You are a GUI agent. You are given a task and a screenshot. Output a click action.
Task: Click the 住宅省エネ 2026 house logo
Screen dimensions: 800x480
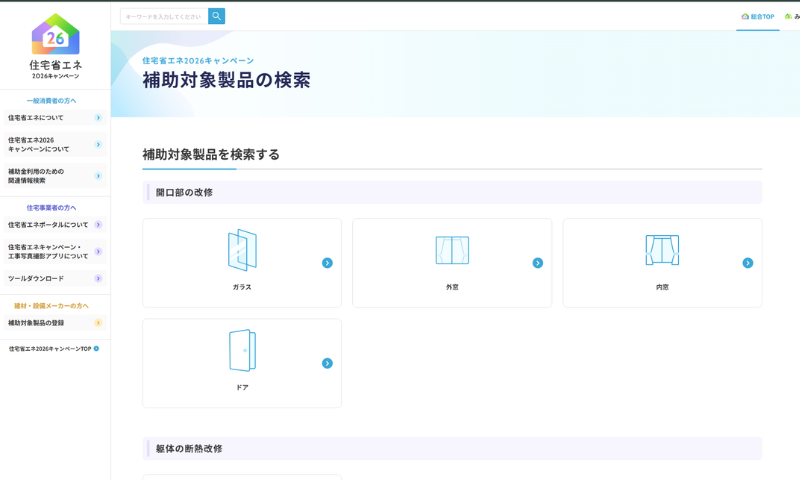(55, 36)
